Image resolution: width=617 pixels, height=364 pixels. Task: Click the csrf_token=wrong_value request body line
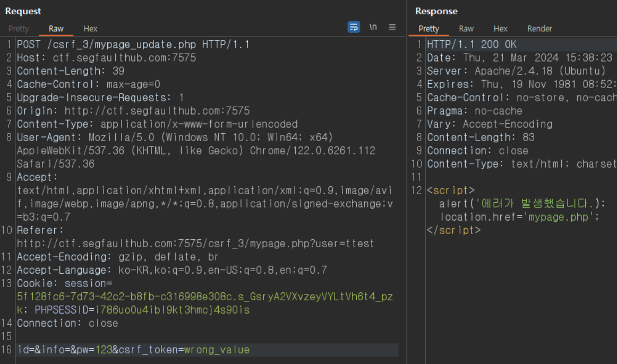tap(133, 350)
